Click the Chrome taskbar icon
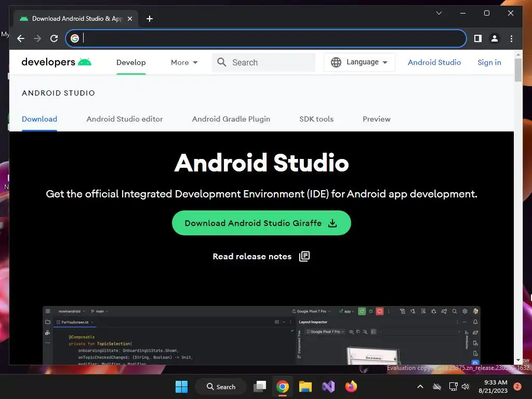Screen dimensions: 532x399 pos(282,387)
